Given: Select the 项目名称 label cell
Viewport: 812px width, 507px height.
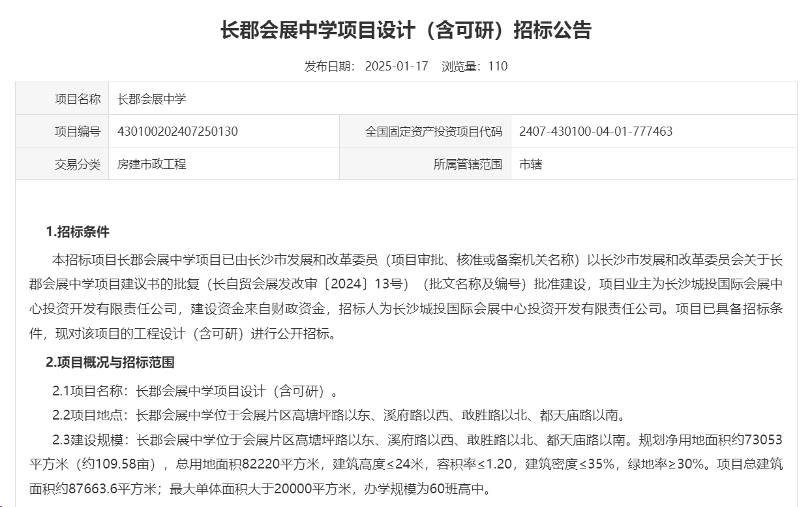Looking at the screenshot, I should [x=62, y=99].
